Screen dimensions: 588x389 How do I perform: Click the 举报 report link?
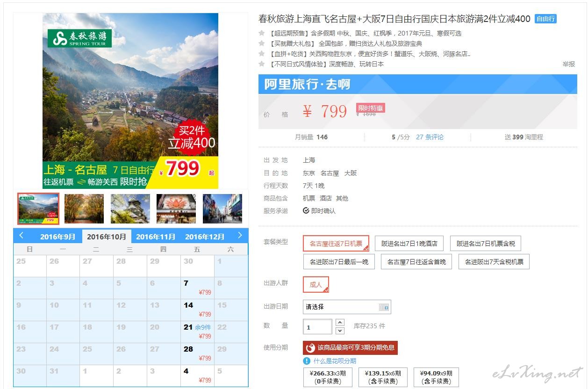[569, 64]
